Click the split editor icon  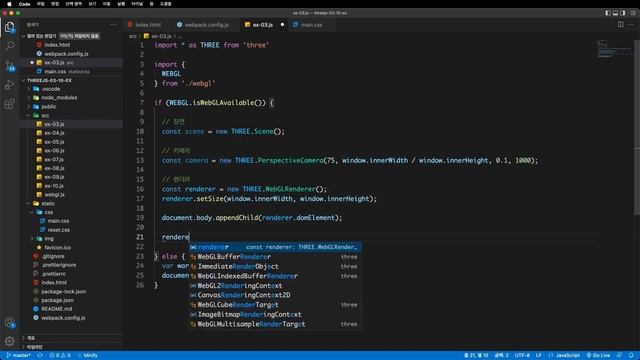(620, 24)
